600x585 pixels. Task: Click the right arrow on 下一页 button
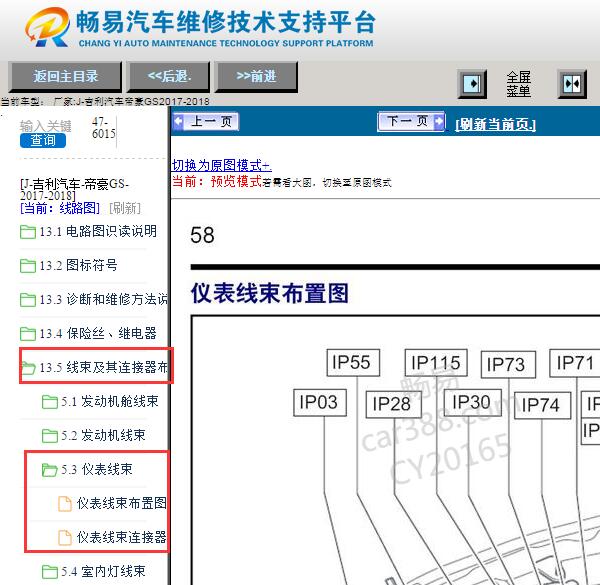(439, 122)
